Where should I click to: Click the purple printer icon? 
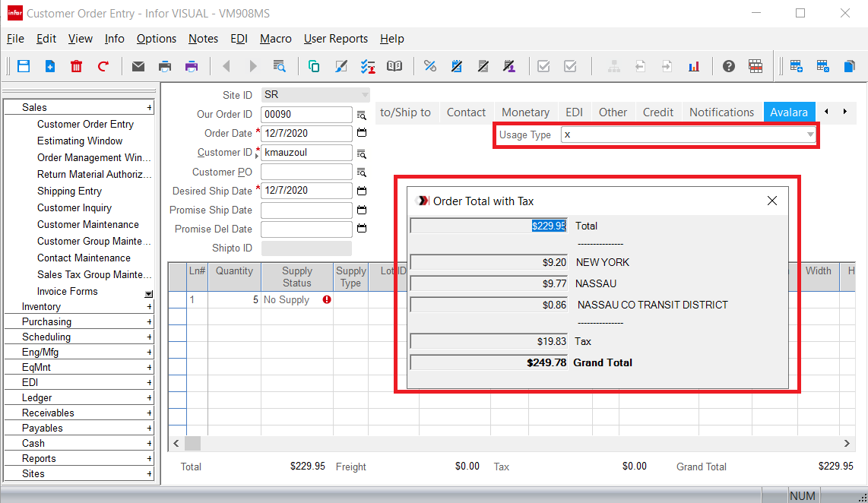[x=192, y=66]
